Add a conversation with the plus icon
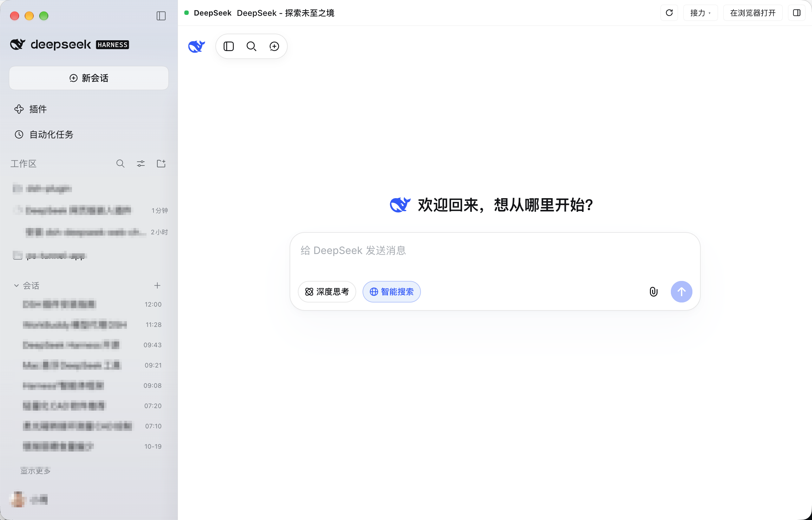The image size is (812, 520). [157, 285]
